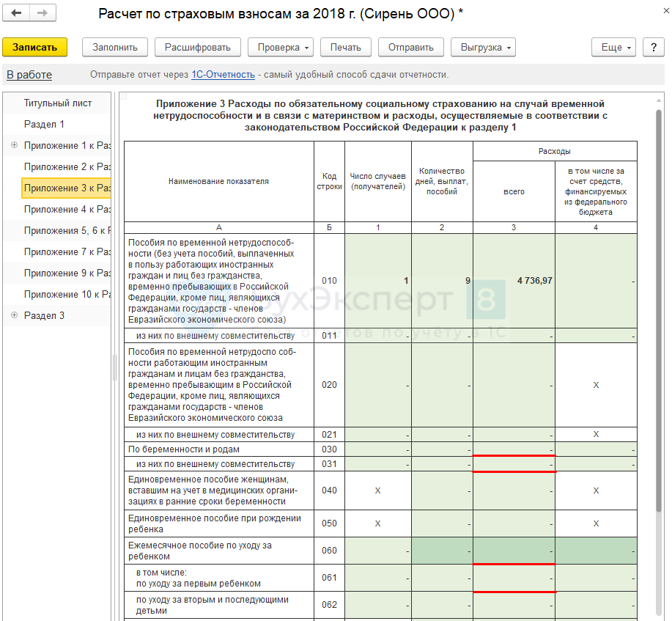Image resolution: width=672 pixels, height=621 pixels.
Task: Follow the 1С-Отчетность link
Action: coord(223,75)
